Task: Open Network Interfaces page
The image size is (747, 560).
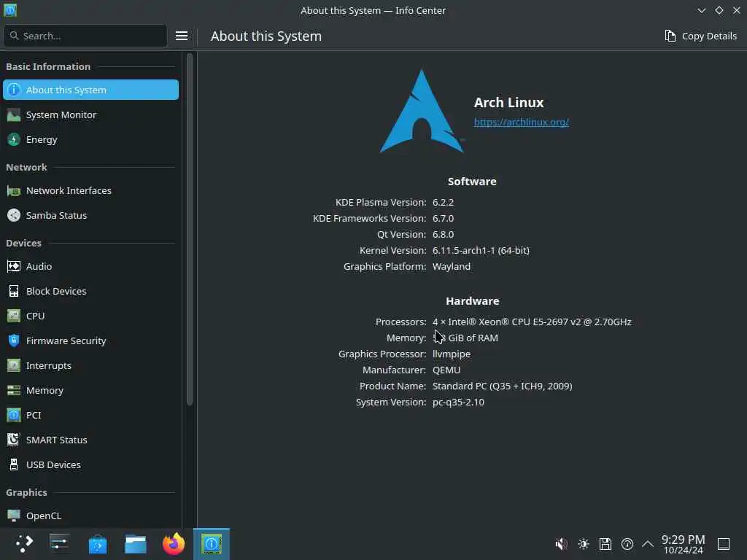Action: click(x=90, y=190)
